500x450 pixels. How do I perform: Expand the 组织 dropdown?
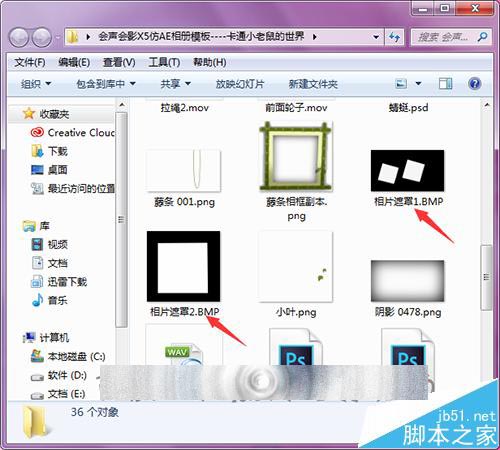click(x=36, y=84)
